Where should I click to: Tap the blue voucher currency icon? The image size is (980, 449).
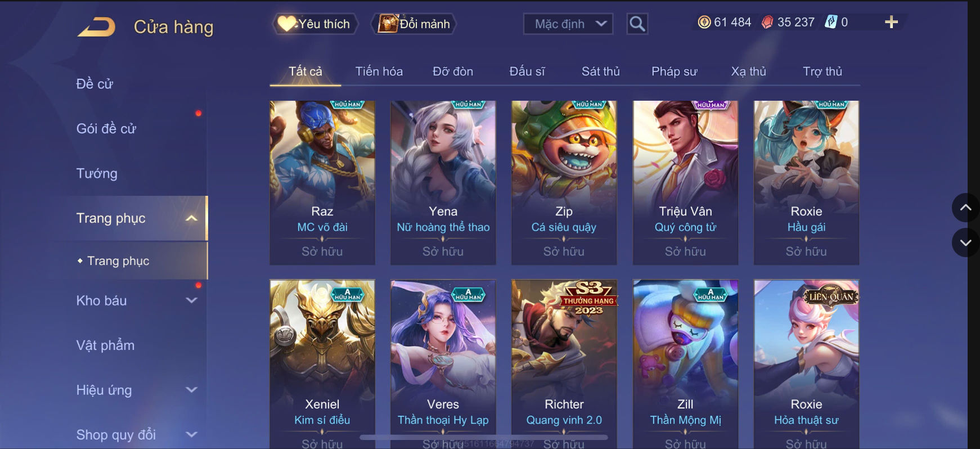coord(831,22)
